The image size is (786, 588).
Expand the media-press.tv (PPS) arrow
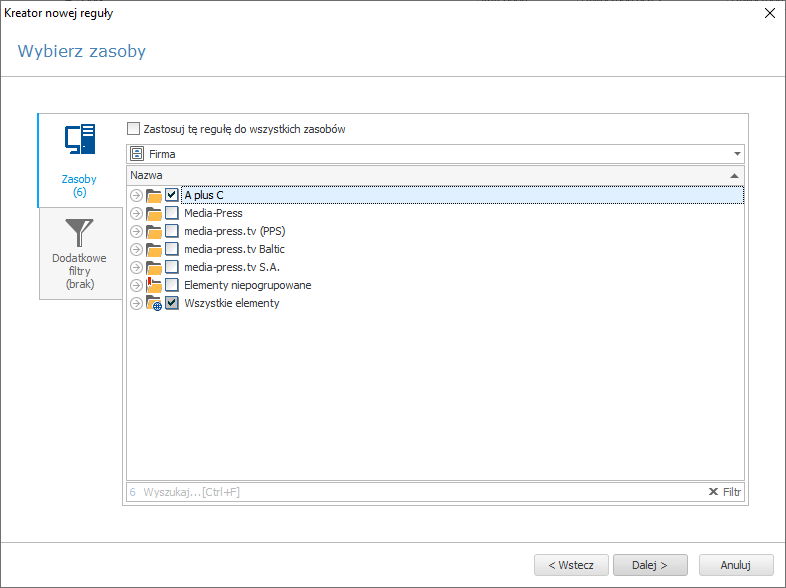pyautogui.click(x=136, y=231)
